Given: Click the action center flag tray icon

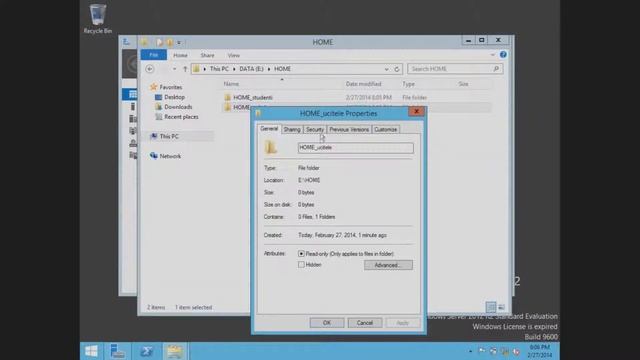Looking at the screenshot, I should pos(482,351).
